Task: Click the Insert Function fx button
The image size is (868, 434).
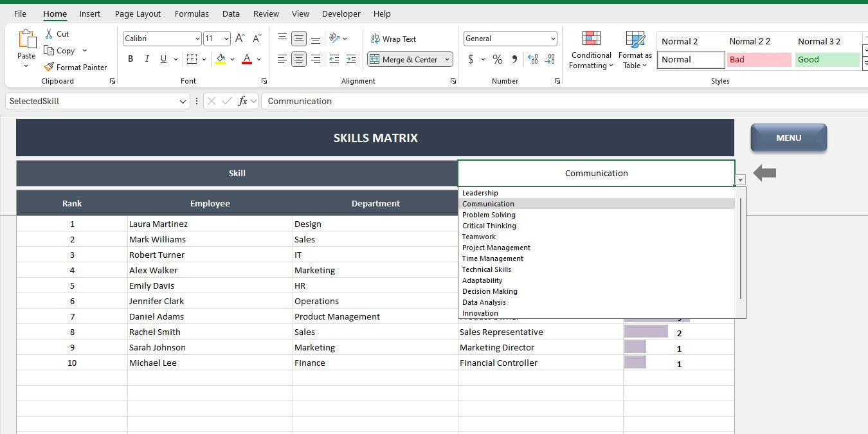Action: pos(242,101)
